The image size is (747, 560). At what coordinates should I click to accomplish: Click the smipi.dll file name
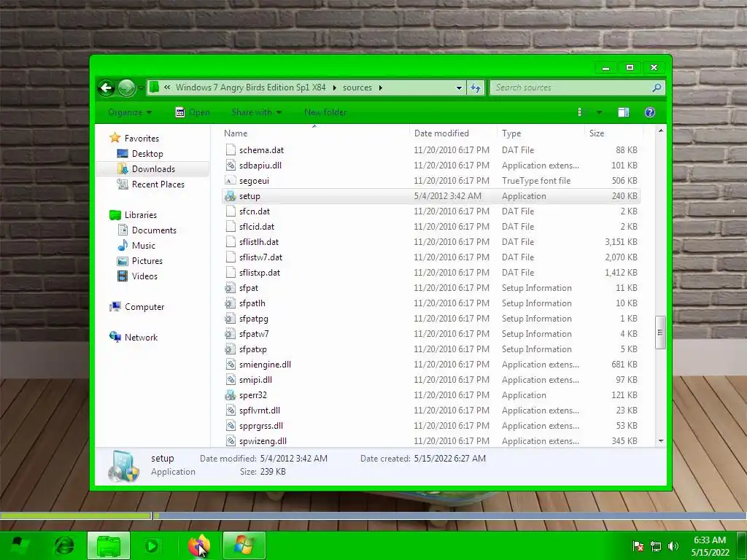pos(255,380)
